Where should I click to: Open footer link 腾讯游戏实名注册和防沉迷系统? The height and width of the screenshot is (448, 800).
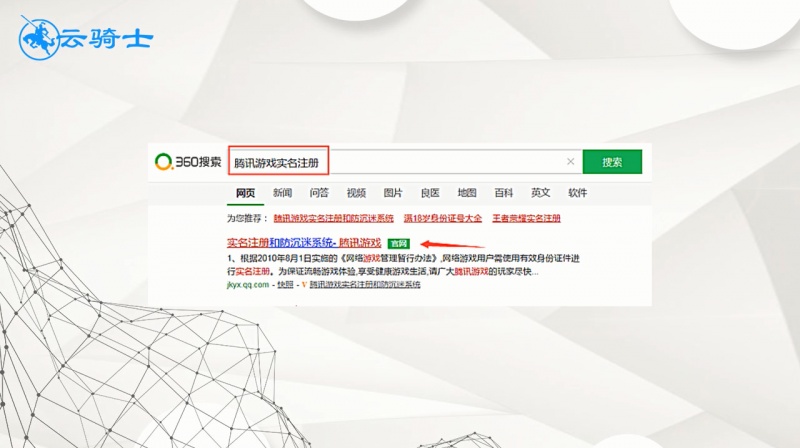[365, 285]
